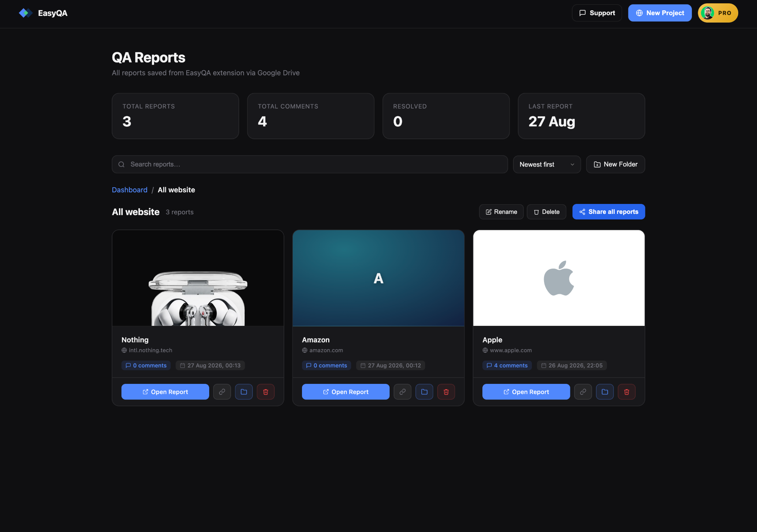The width and height of the screenshot is (757, 532).
Task: Click the search magnifier icon
Action: (x=121, y=164)
